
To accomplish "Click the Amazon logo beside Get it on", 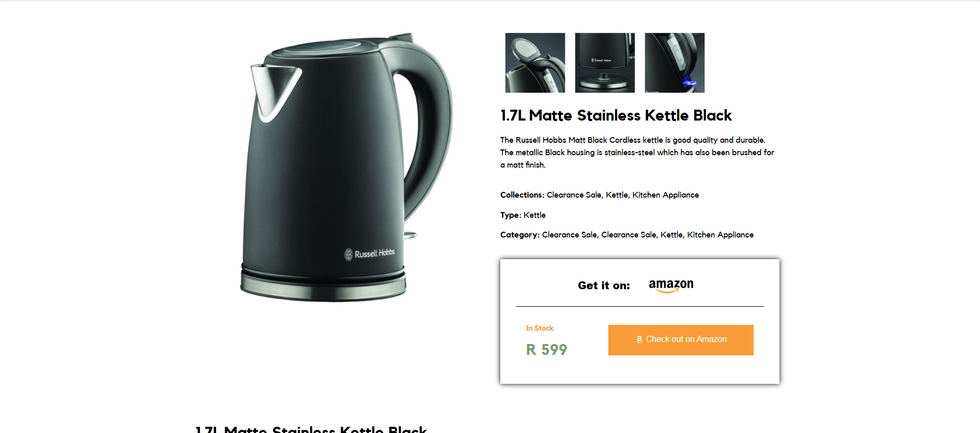I will [x=671, y=286].
